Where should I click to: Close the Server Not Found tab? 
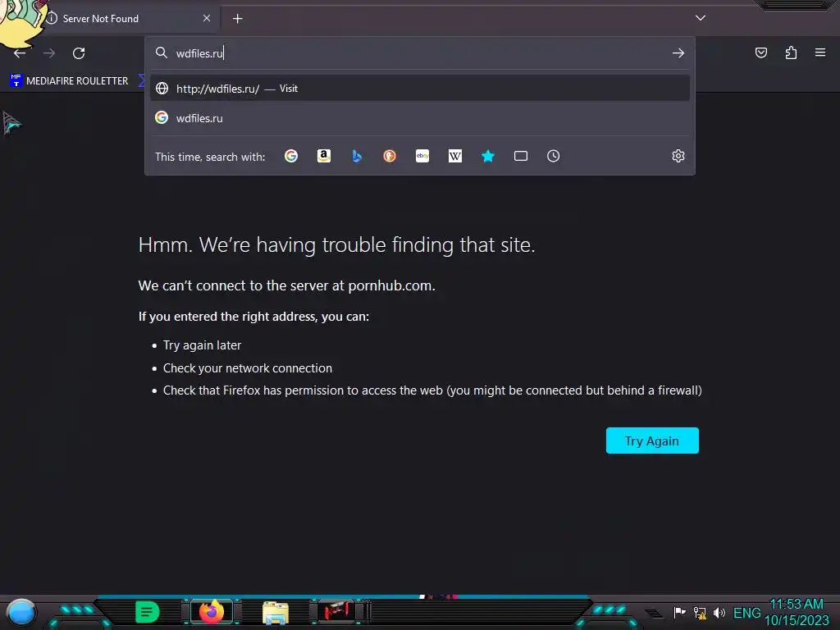[207, 18]
